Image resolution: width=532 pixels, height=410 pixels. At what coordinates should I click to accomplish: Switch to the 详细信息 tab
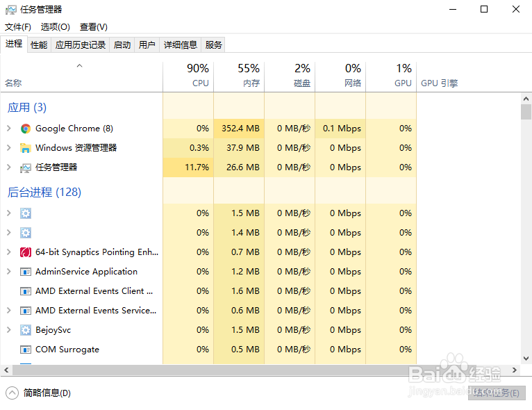tap(181, 44)
